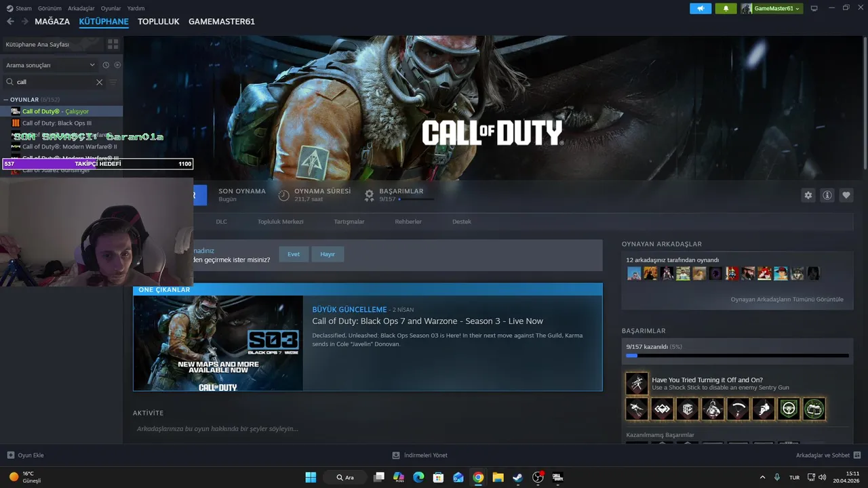
Task: Open the cube crate achievement icon
Action: (x=688, y=409)
